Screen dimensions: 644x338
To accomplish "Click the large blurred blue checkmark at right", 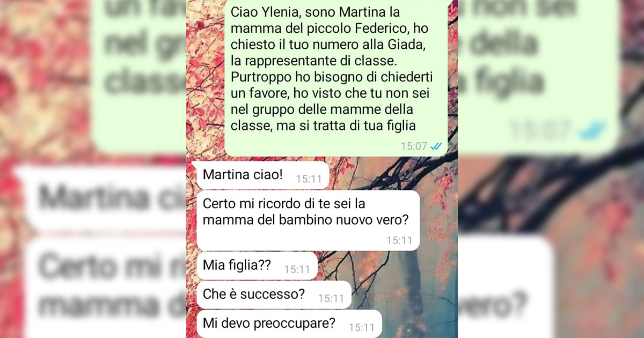I will (x=592, y=131).
